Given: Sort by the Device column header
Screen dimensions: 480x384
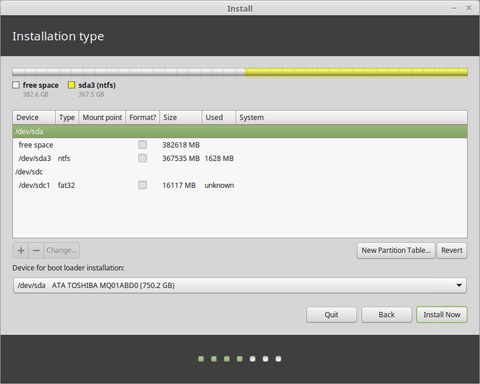Looking at the screenshot, I should point(34,117).
